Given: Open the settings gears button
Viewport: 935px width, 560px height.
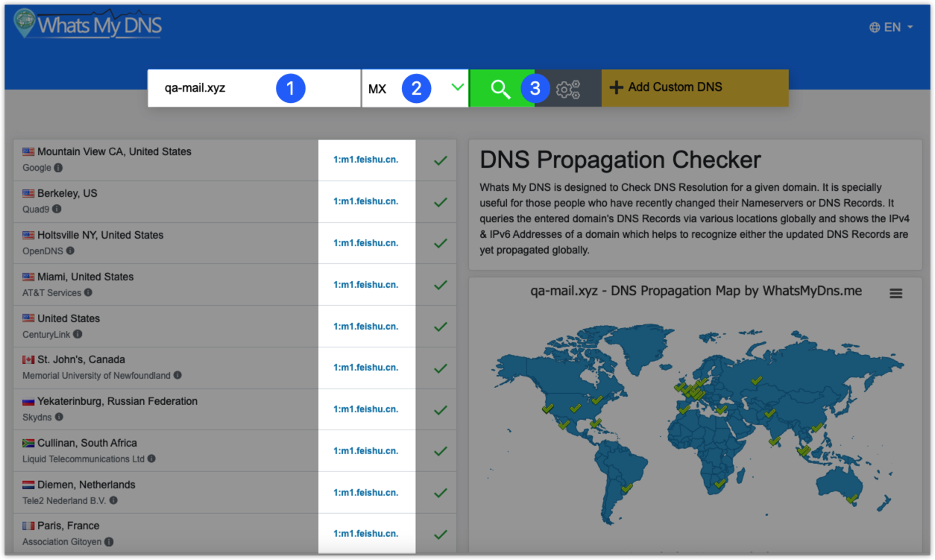Looking at the screenshot, I should 568,88.
